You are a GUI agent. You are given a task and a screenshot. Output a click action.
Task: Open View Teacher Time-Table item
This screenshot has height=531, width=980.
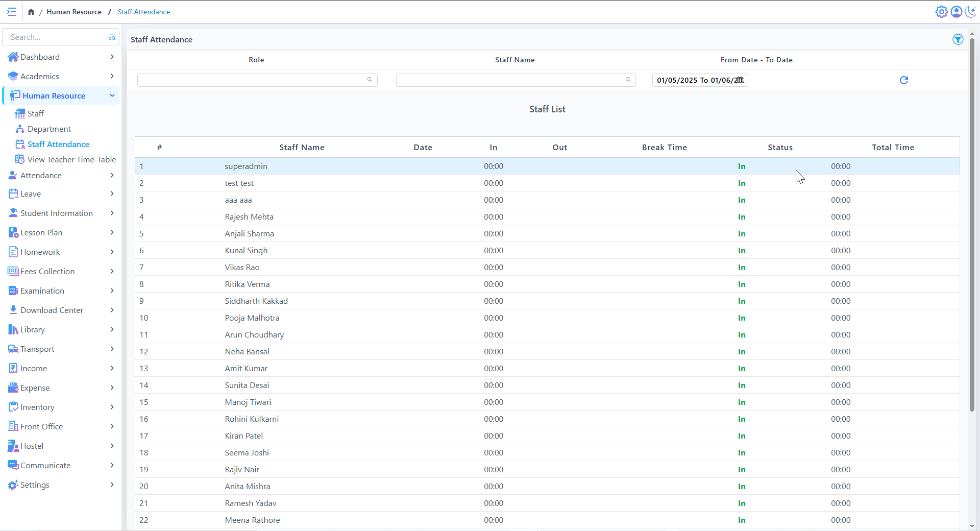click(x=71, y=159)
